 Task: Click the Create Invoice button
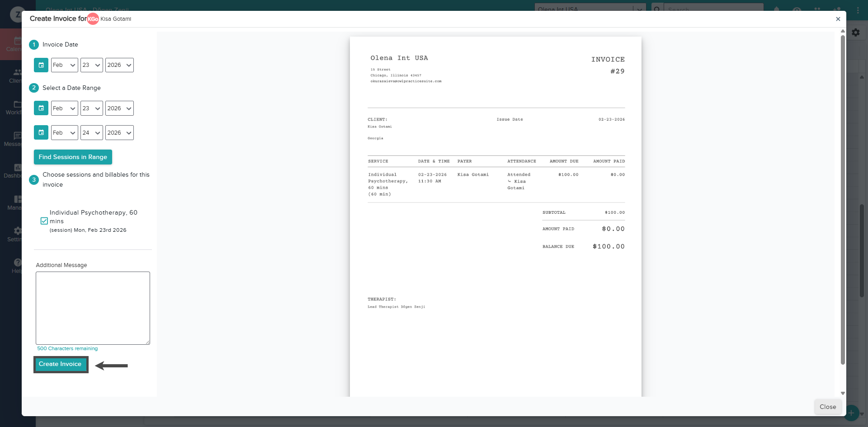(60, 364)
